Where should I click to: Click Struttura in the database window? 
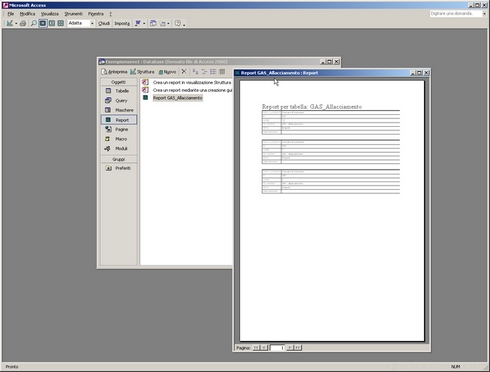(x=142, y=72)
